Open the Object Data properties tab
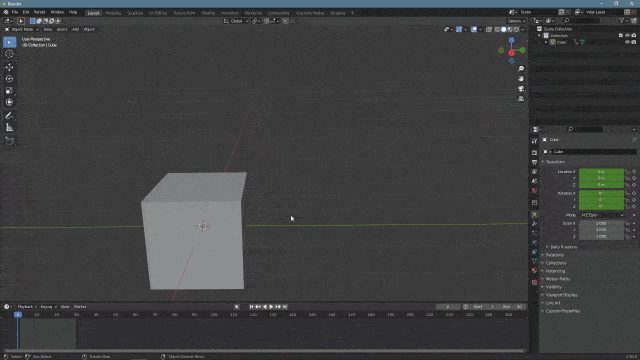The height and width of the screenshot is (360, 640). click(534, 261)
